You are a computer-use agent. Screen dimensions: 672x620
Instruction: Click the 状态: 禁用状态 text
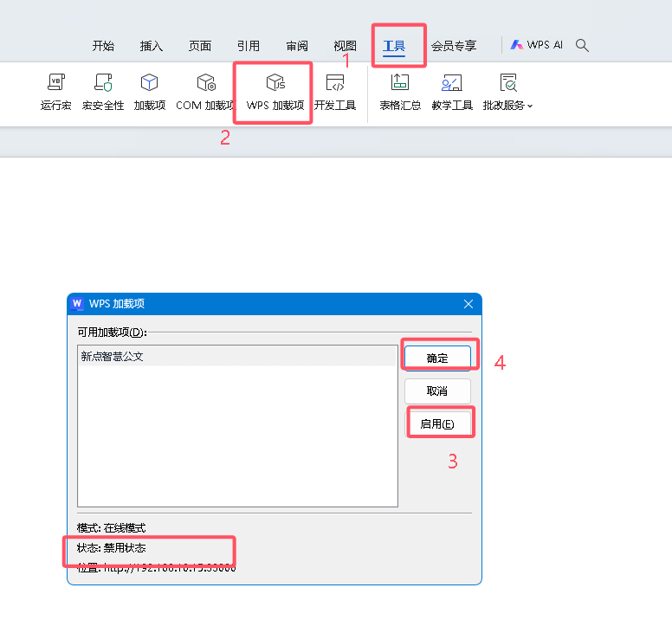point(112,548)
